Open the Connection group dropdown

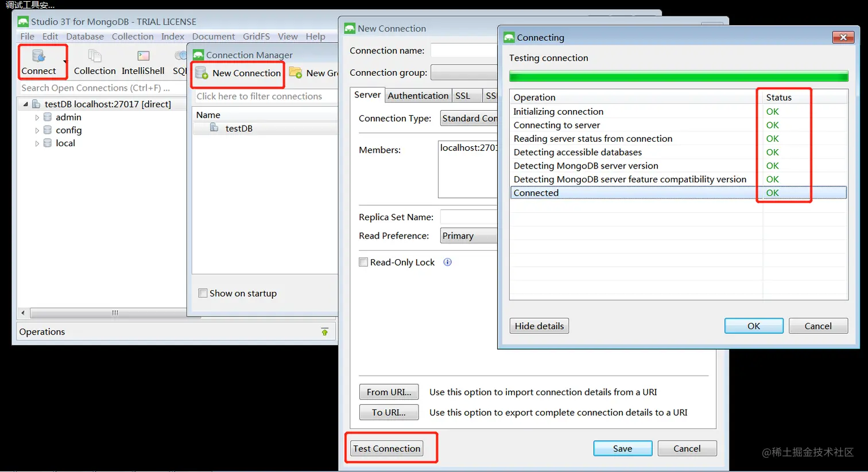pos(464,73)
